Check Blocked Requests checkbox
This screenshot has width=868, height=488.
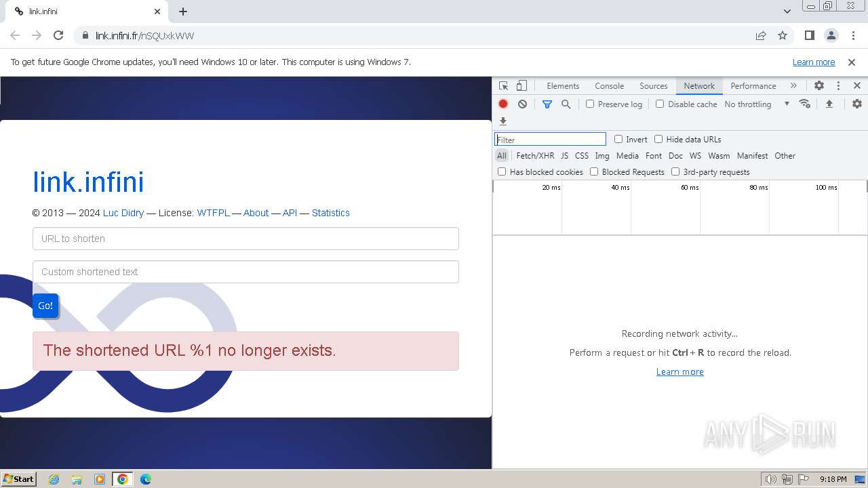click(594, 171)
